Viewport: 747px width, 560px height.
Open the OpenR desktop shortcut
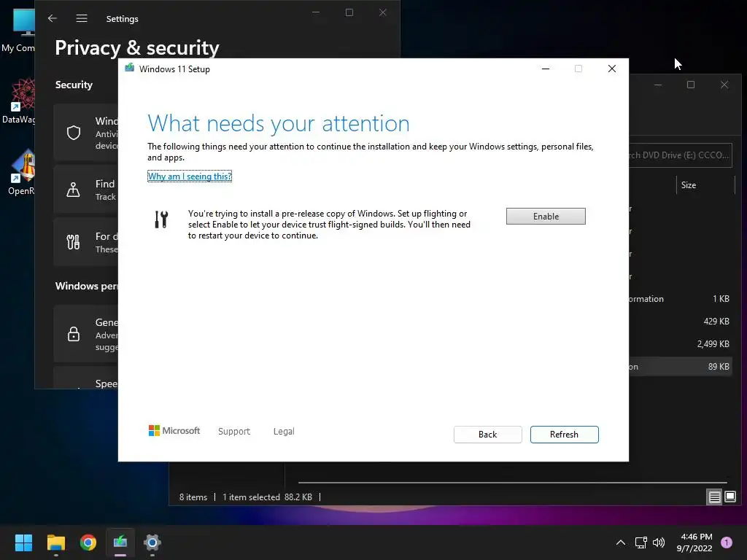coord(21,172)
